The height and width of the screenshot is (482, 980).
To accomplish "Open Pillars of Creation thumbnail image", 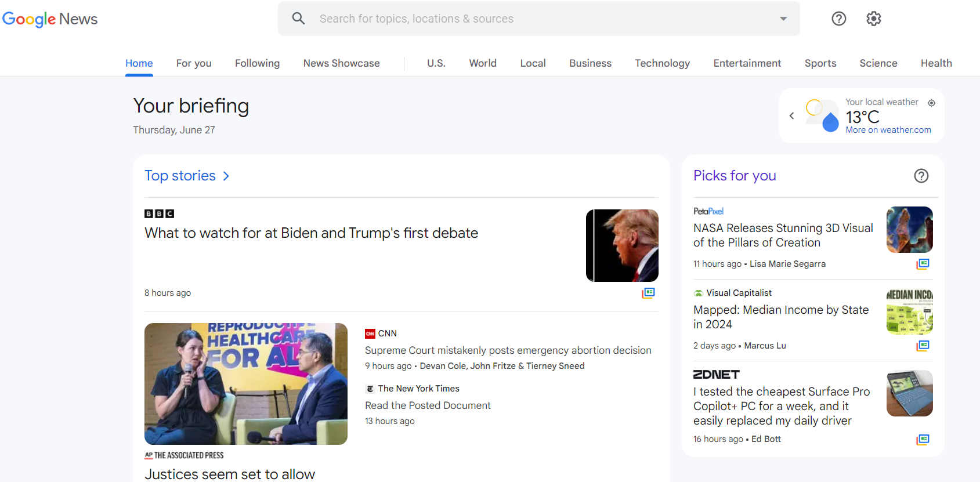I will pyautogui.click(x=910, y=230).
